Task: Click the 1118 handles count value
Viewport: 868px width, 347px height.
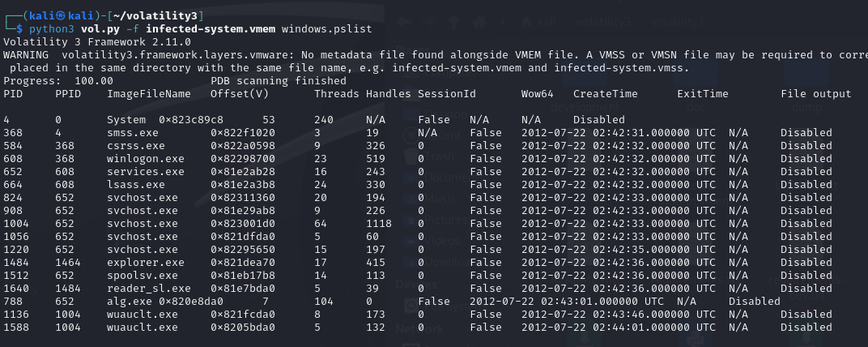Action: (x=379, y=224)
